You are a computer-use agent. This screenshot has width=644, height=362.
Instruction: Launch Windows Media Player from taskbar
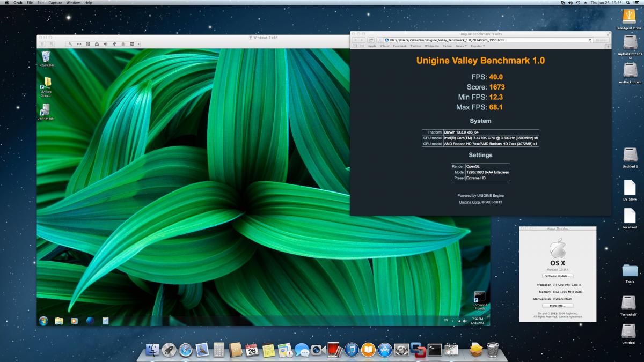click(75, 321)
